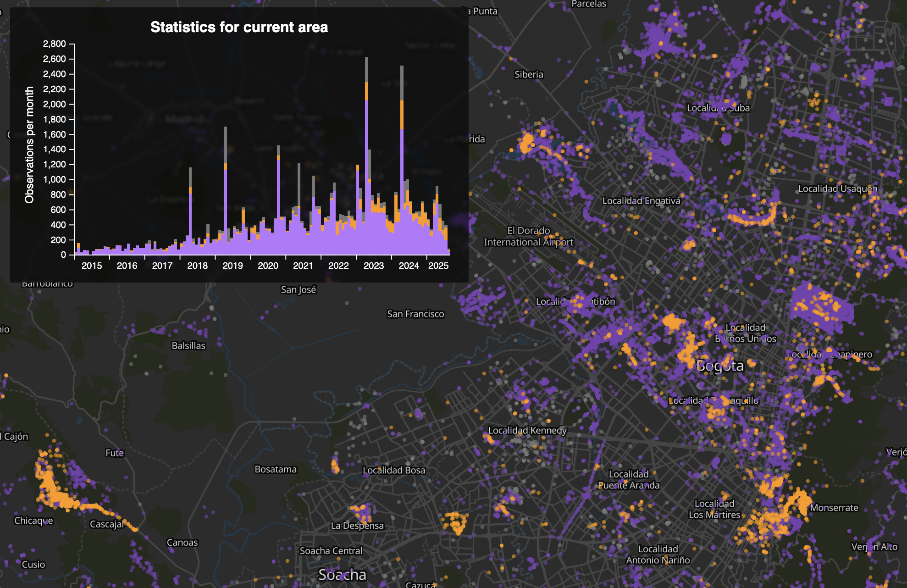The height and width of the screenshot is (588, 907).
Task: Click the tallest histogram bar in early 2023
Action: click(x=367, y=156)
